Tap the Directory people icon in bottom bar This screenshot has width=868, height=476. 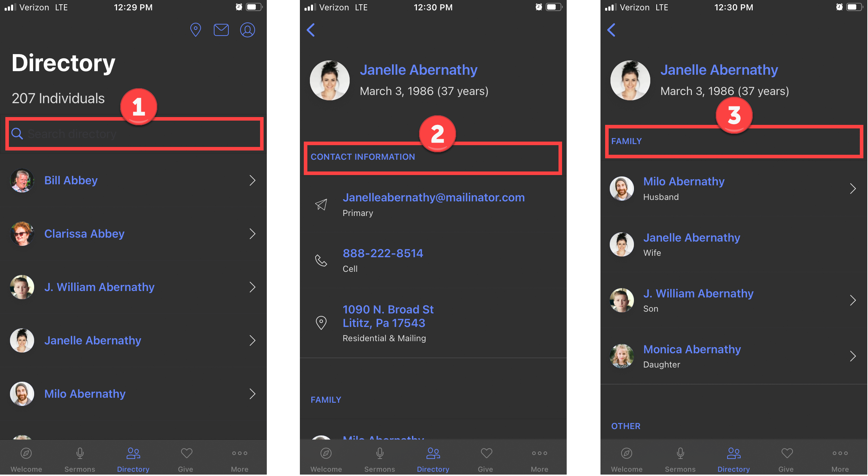point(133,454)
